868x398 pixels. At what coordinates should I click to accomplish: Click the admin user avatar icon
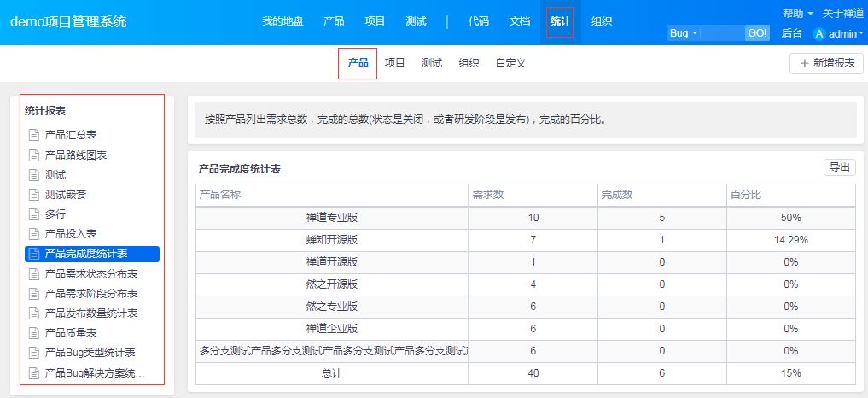819,34
